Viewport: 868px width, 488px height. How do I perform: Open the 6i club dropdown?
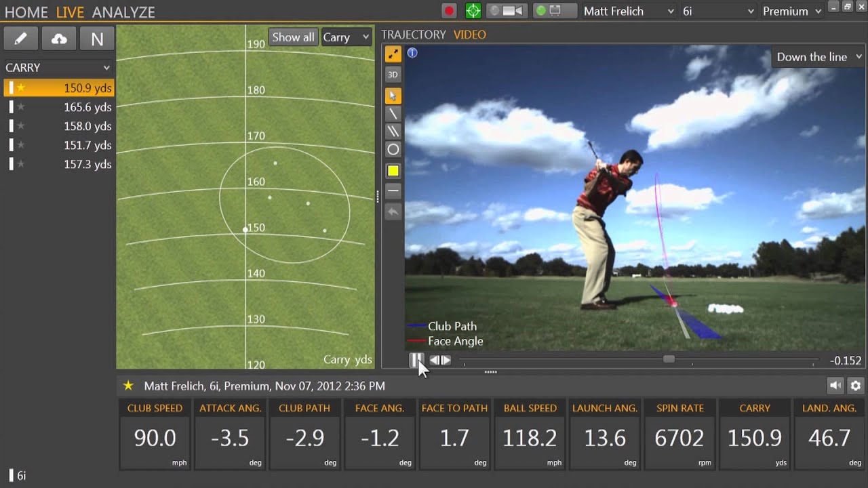tap(717, 11)
